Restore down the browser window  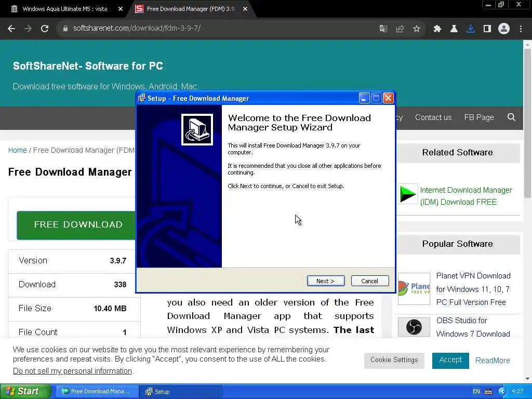(x=501, y=5)
